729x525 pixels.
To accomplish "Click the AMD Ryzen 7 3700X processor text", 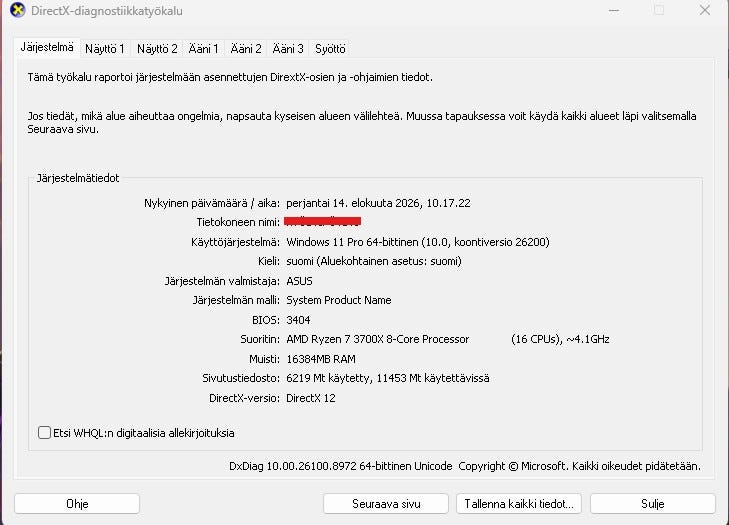I will [x=378, y=339].
